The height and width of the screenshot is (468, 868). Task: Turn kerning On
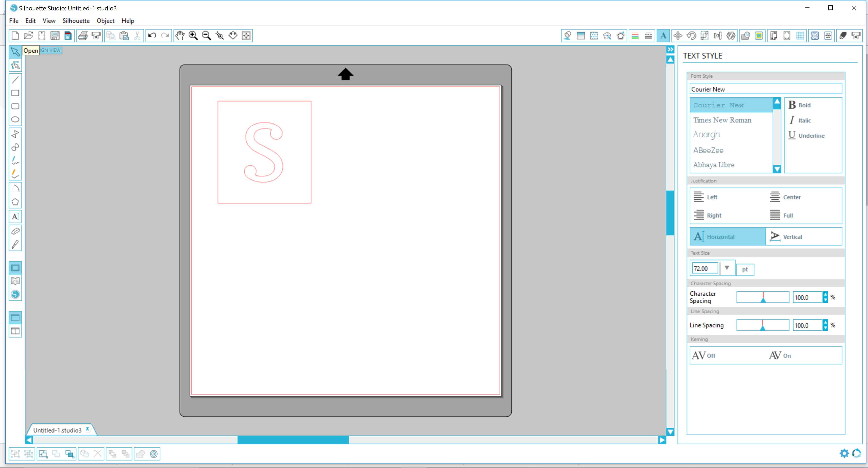[780, 356]
